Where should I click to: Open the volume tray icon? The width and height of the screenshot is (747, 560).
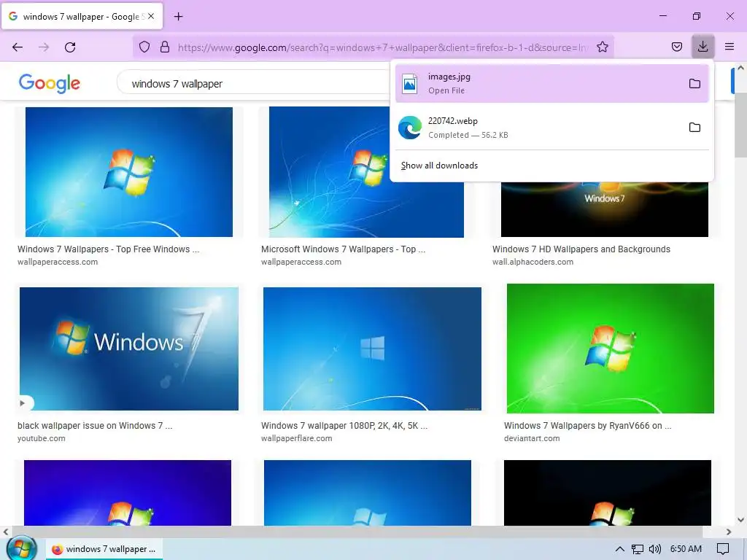(655, 549)
